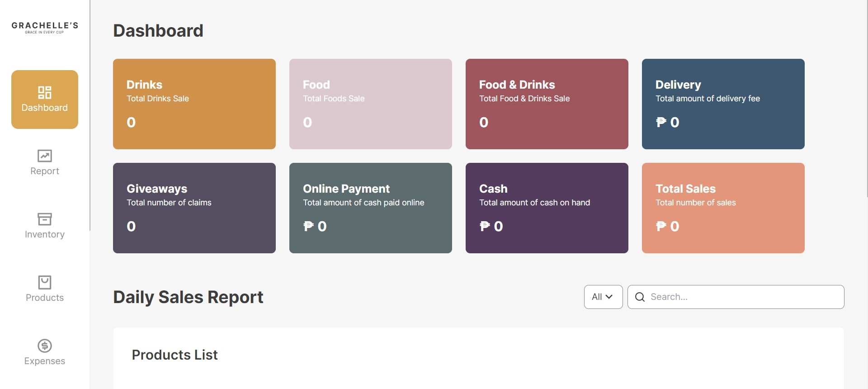The width and height of the screenshot is (868, 389).
Task: Click the peso sign on Delivery card
Action: point(661,122)
